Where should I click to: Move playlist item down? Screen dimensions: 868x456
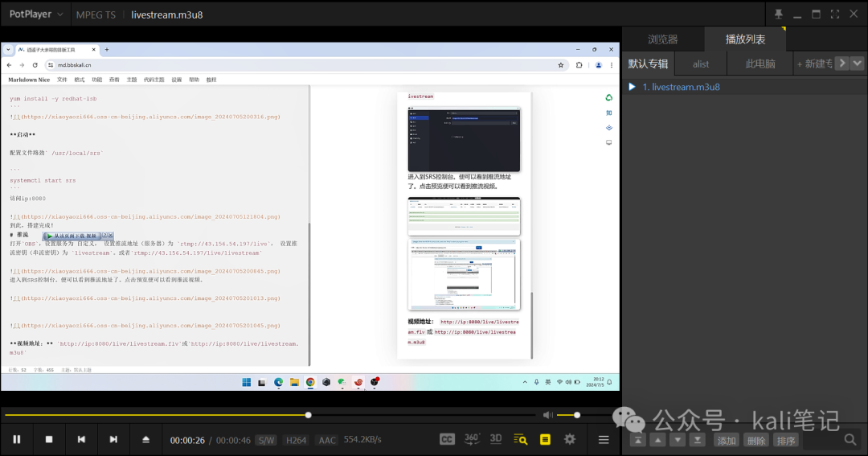click(678, 440)
